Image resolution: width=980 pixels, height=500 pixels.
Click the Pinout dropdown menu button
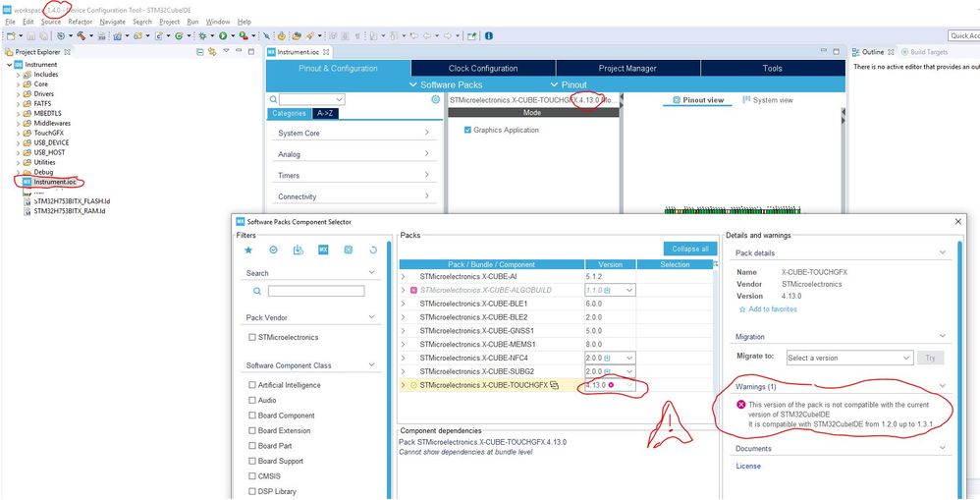(x=569, y=85)
